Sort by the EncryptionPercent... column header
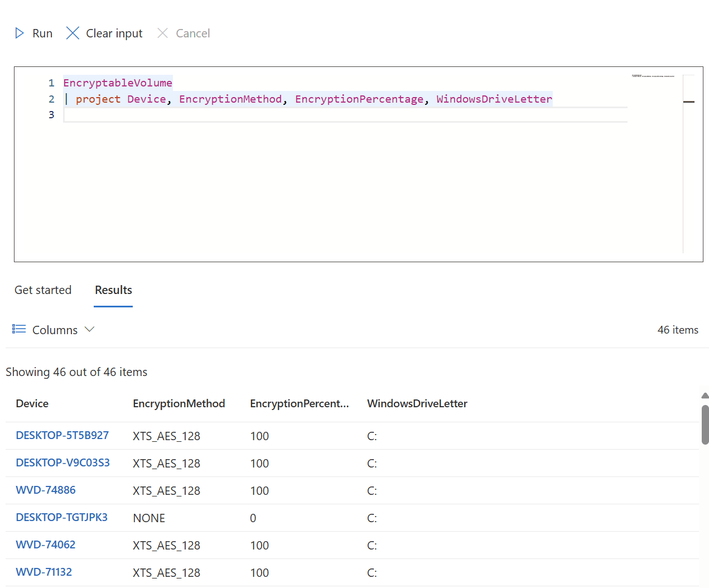This screenshot has height=588, width=709. click(300, 404)
